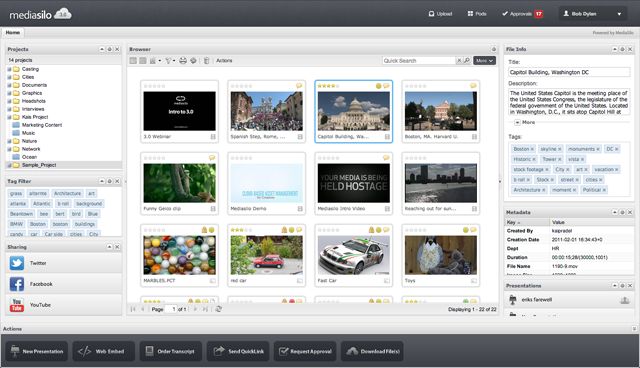
Task: Set star rating on Capitol Building asset
Action: [x=328, y=86]
